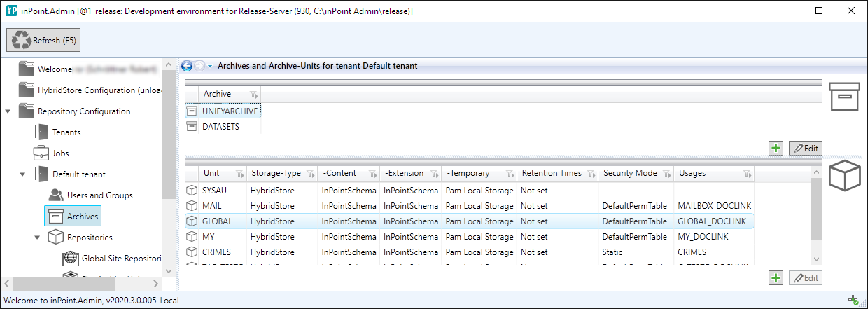868x309 pixels.
Task: Select the UNIFYARCHIVE archive row
Action: tap(223, 111)
